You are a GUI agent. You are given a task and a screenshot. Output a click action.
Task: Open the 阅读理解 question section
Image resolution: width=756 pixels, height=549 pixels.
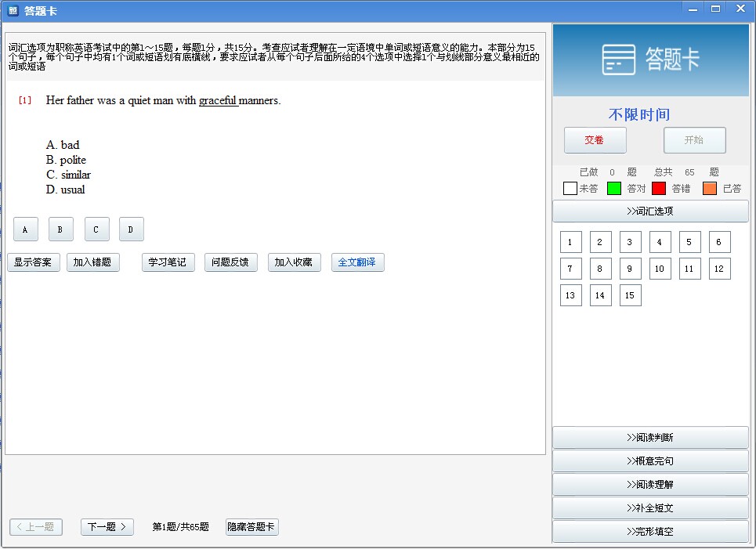650,485
